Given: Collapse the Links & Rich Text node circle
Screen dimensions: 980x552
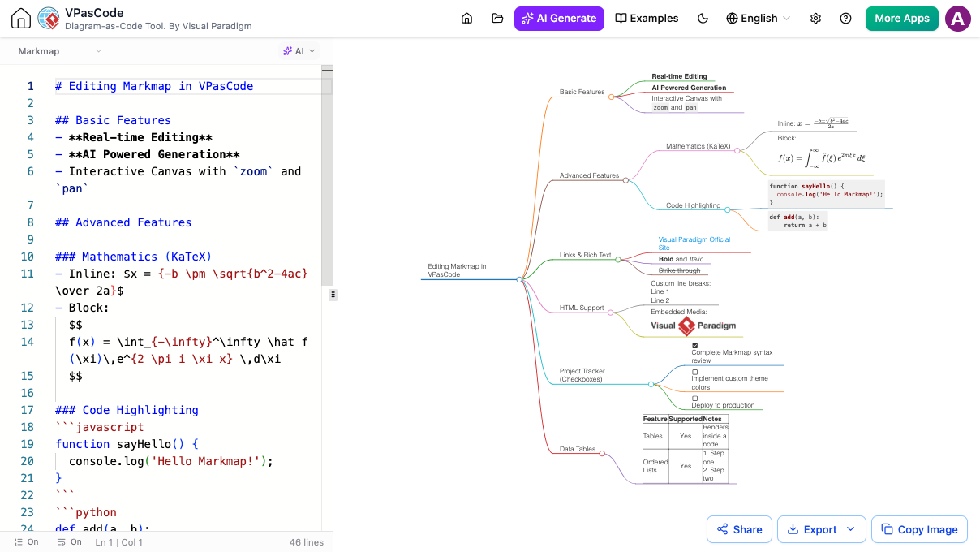Looking at the screenshot, I should pos(618,260).
